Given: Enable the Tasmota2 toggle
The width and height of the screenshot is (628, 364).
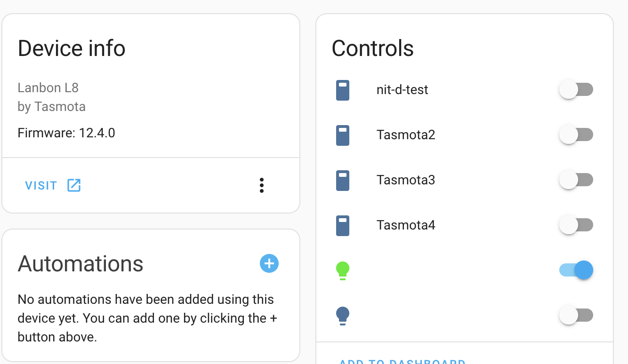Looking at the screenshot, I should pyautogui.click(x=576, y=135).
